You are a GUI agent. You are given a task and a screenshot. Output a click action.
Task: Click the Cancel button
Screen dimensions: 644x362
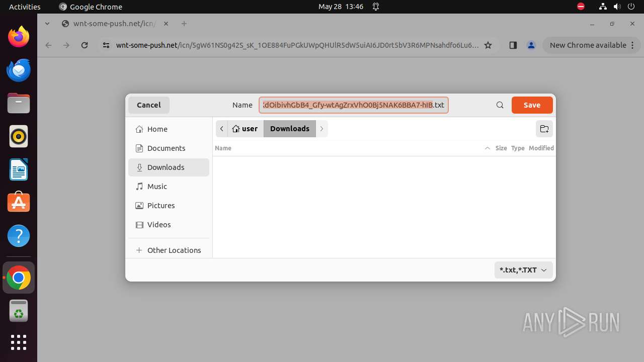click(149, 105)
